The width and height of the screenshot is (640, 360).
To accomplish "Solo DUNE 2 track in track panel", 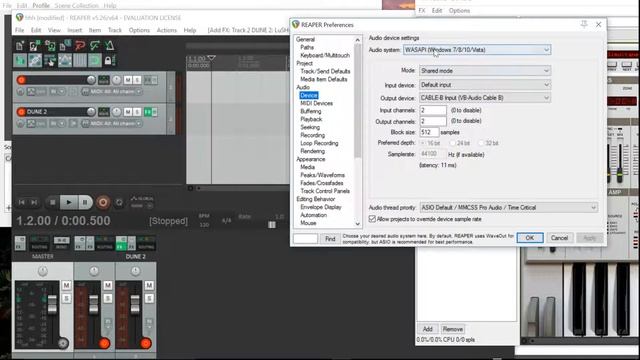I will coord(137,111).
